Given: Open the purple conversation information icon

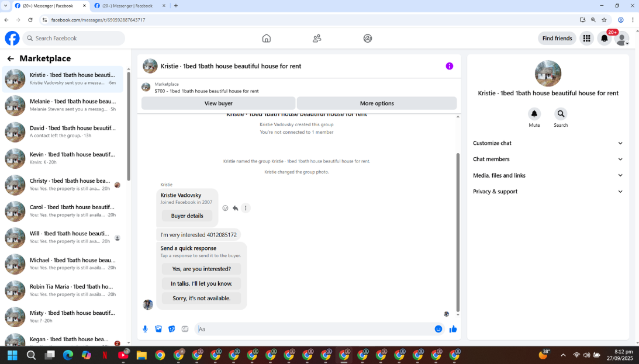Looking at the screenshot, I should pos(450,66).
